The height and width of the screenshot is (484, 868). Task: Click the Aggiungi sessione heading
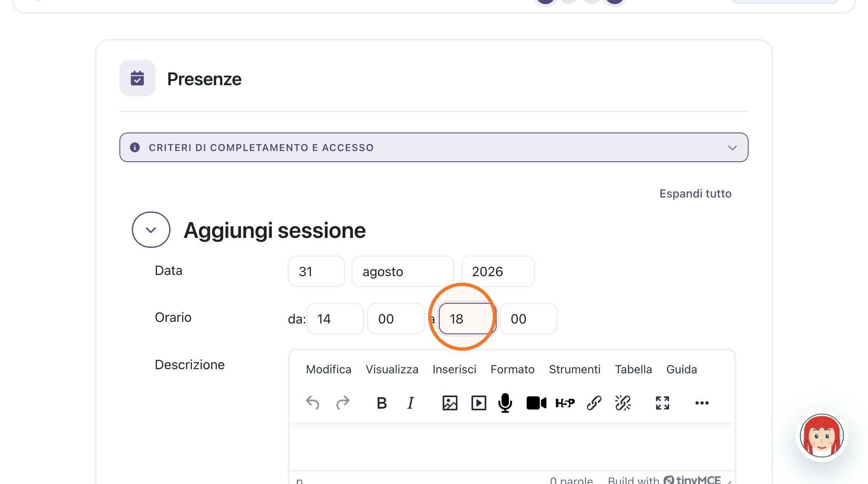pos(275,230)
